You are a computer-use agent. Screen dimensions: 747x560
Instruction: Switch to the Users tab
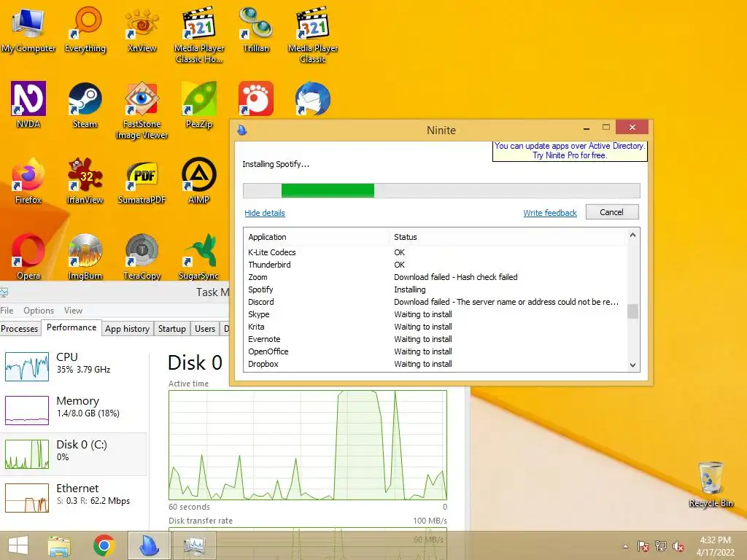point(205,329)
